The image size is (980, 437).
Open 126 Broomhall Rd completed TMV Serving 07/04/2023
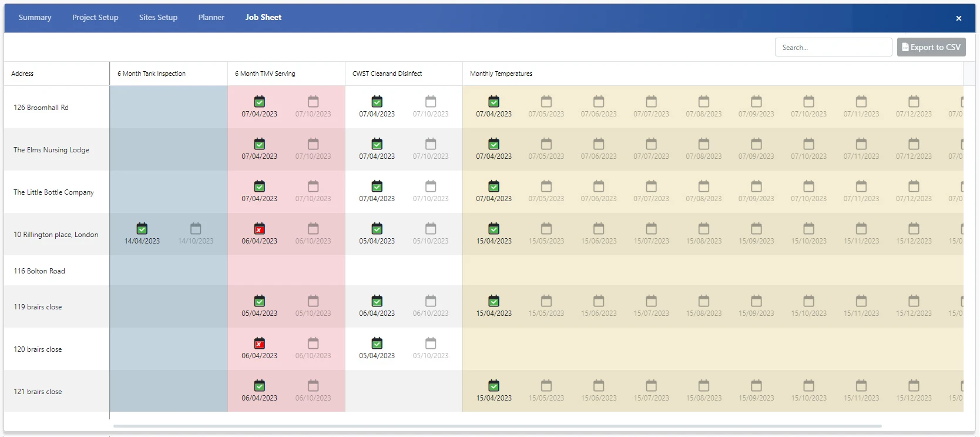click(x=259, y=102)
